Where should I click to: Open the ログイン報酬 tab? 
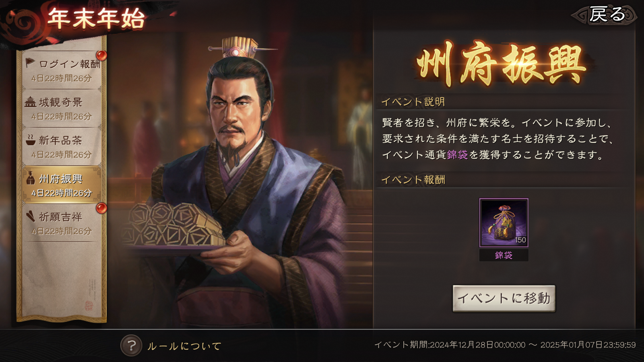click(x=62, y=70)
